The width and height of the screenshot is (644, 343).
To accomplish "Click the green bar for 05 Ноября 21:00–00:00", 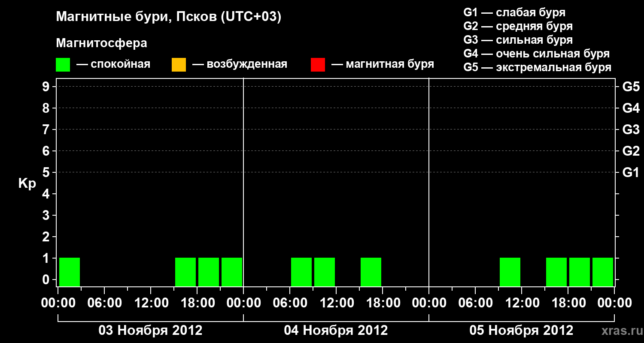I will point(603,272).
